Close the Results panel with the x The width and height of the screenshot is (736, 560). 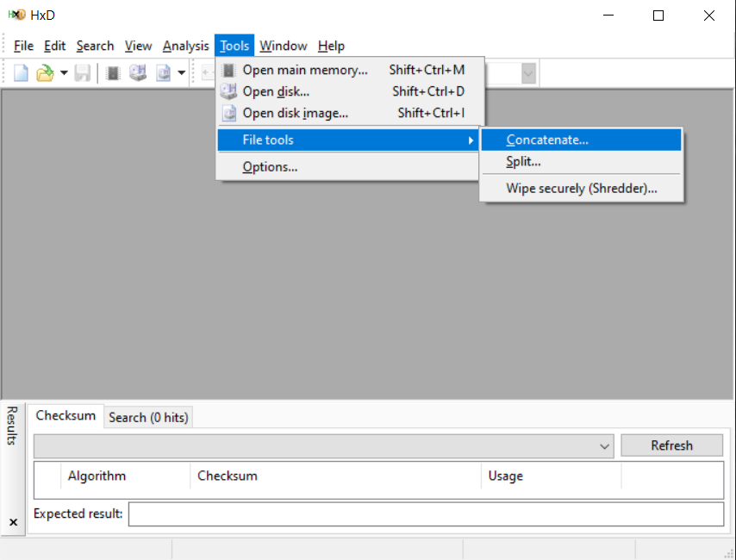[13, 522]
